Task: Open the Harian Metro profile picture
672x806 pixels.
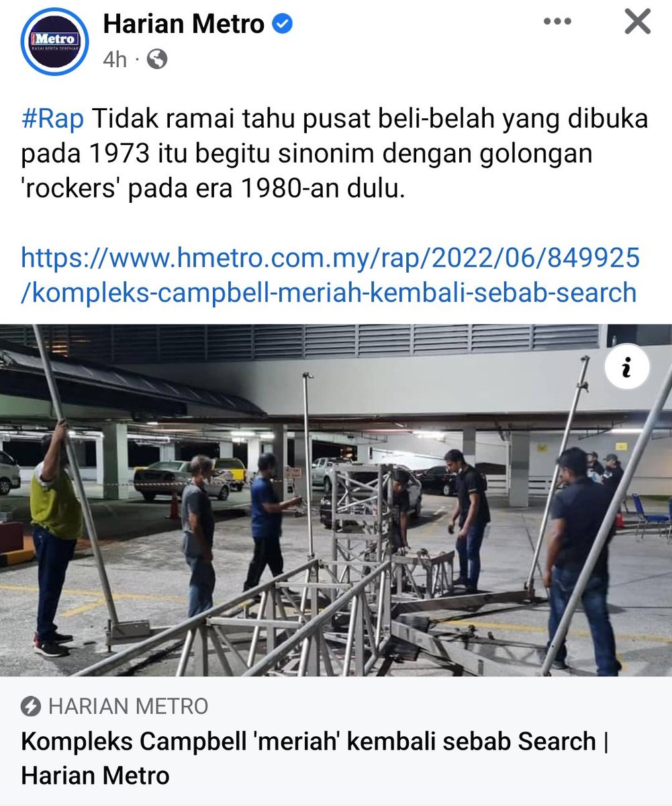Action: coord(55,40)
